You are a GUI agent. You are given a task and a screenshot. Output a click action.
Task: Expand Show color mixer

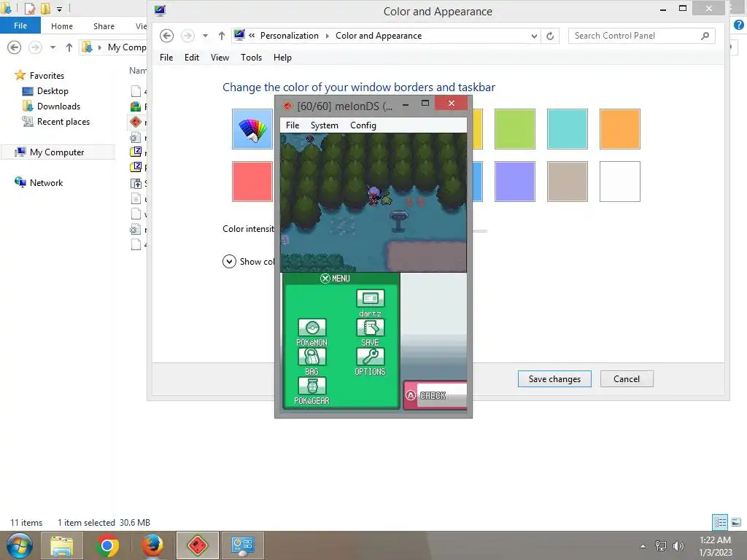coord(229,262)
